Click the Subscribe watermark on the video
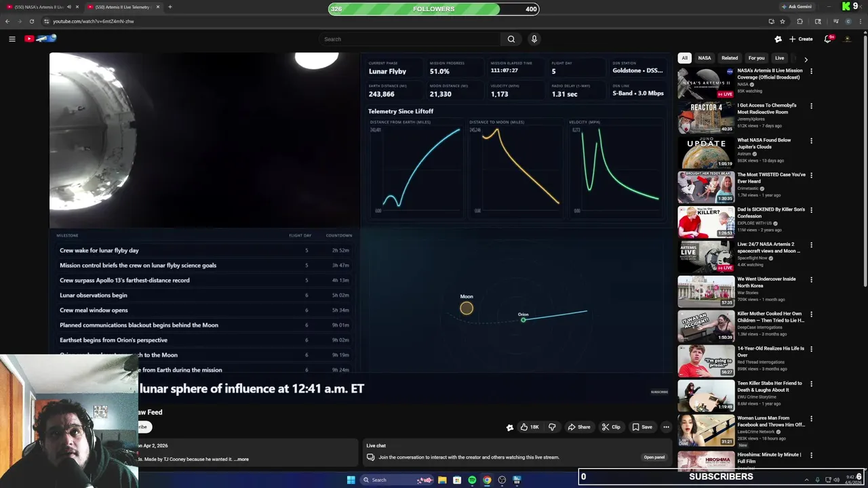This screenshot has width=868, height=488. 659,392
